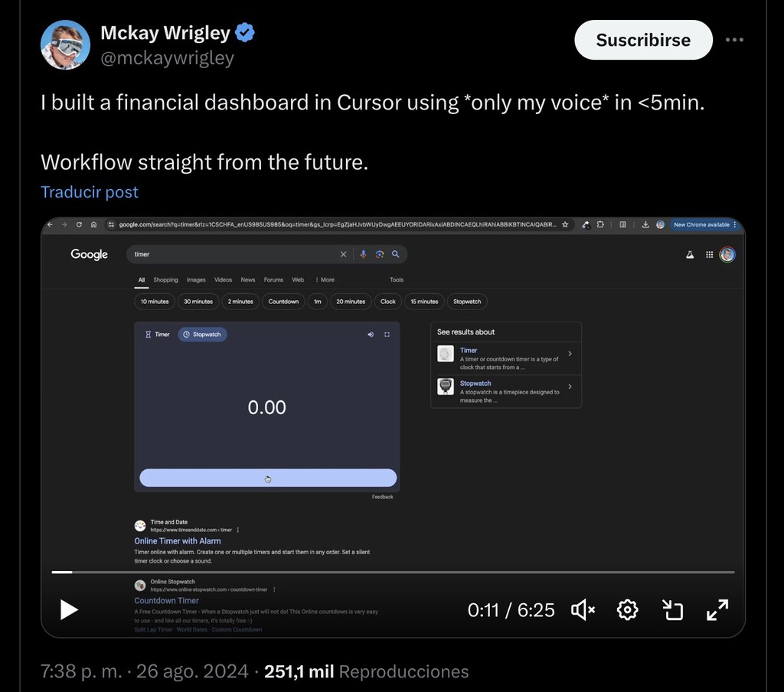This screenshot has width=784, height=692.
Task: Click Traducir post link
Action: (x=90, y=192)
